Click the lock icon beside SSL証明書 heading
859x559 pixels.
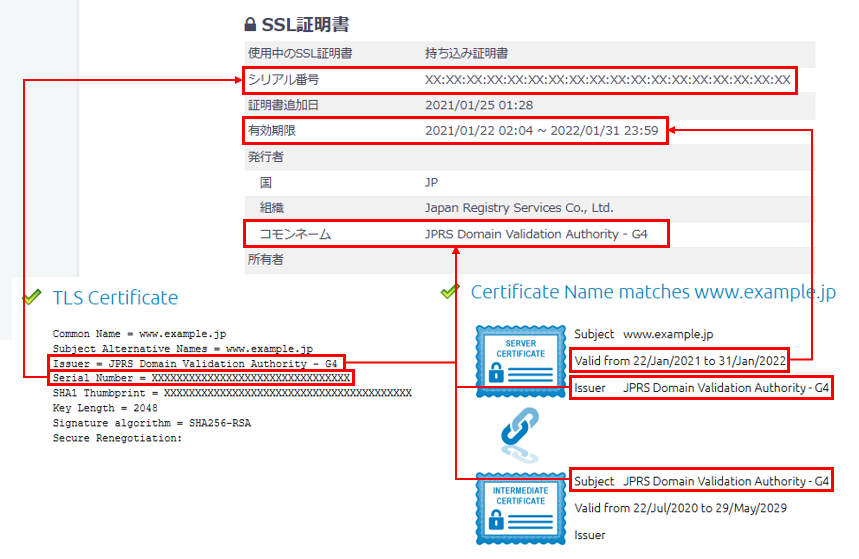pos(250,24)
